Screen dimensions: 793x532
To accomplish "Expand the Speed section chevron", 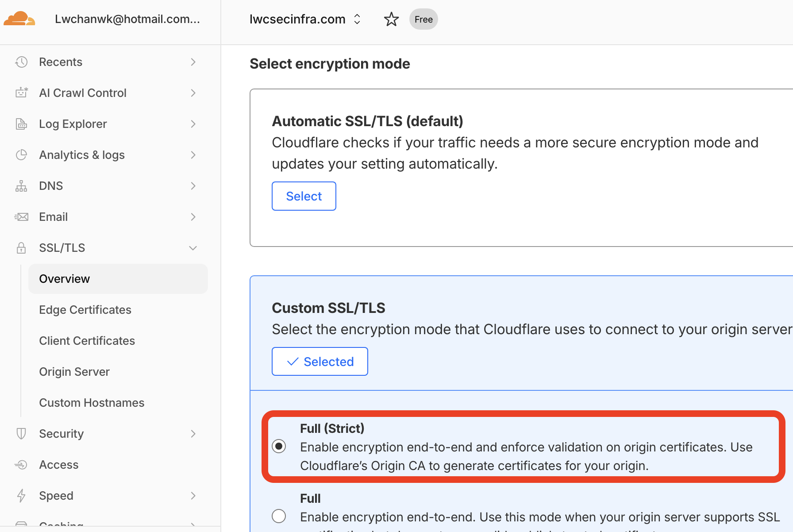I will 193,496.
